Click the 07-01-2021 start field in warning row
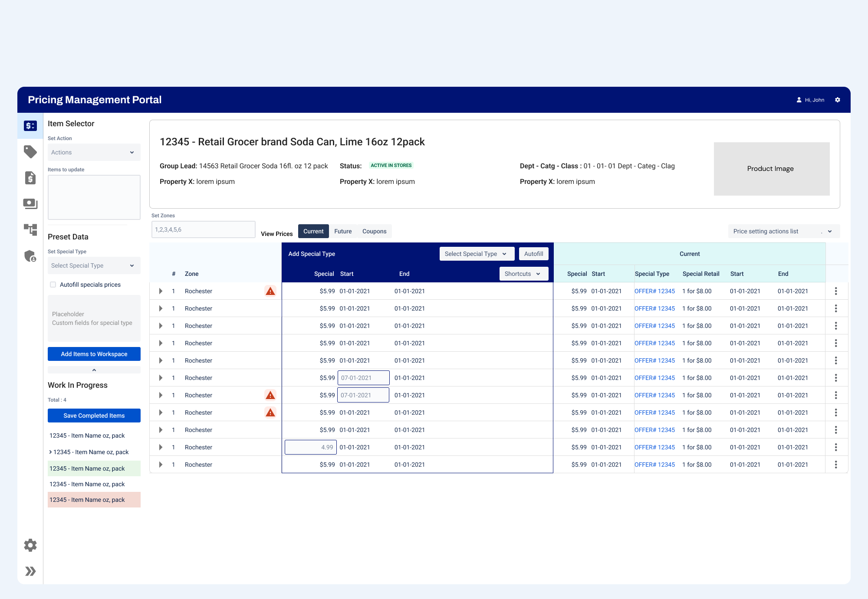The width and height of the screenshot is (868, 599). point(363,395)
